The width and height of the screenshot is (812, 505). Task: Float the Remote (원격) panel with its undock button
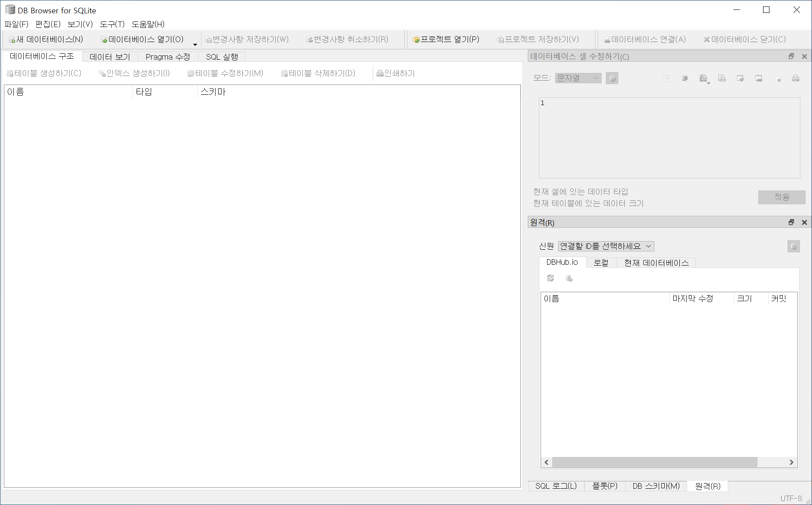click(x=791, y=222)
